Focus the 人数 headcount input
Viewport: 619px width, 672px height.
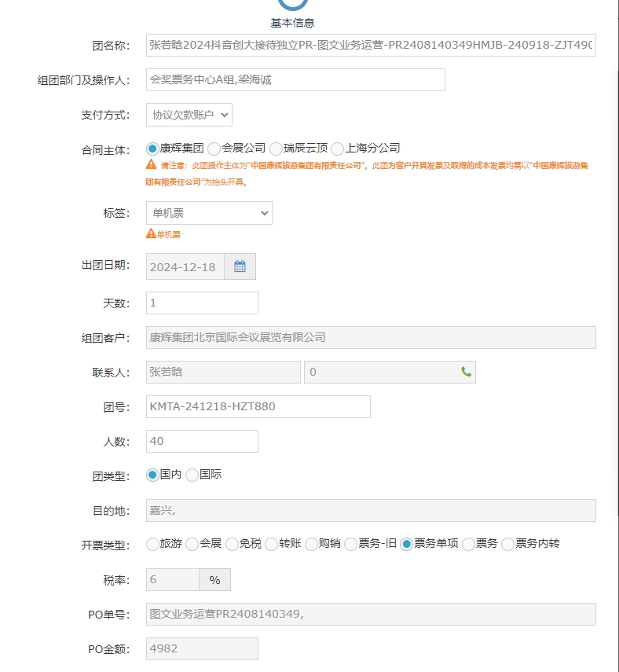[x=202, y=441]
